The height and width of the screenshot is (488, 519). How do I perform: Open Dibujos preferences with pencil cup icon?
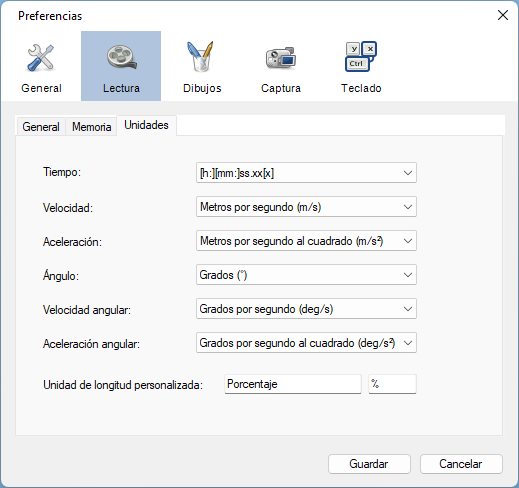[202, 66]
